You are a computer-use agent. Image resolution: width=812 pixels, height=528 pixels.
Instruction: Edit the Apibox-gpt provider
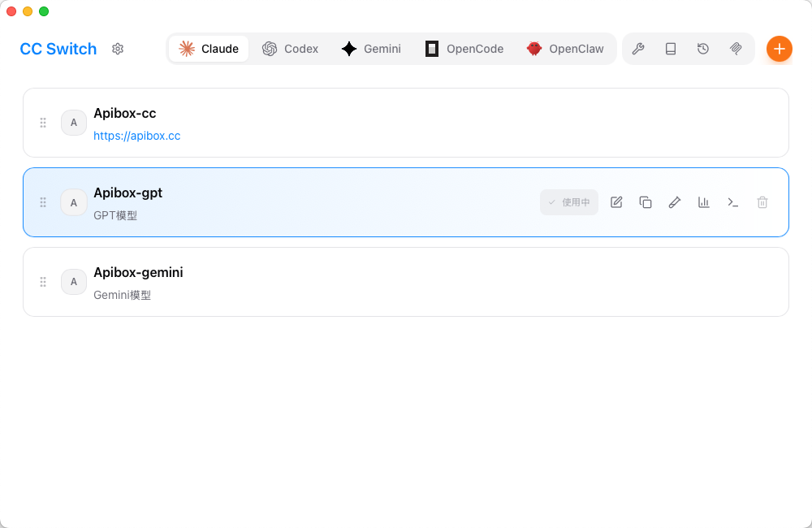[x=616, y=202]
